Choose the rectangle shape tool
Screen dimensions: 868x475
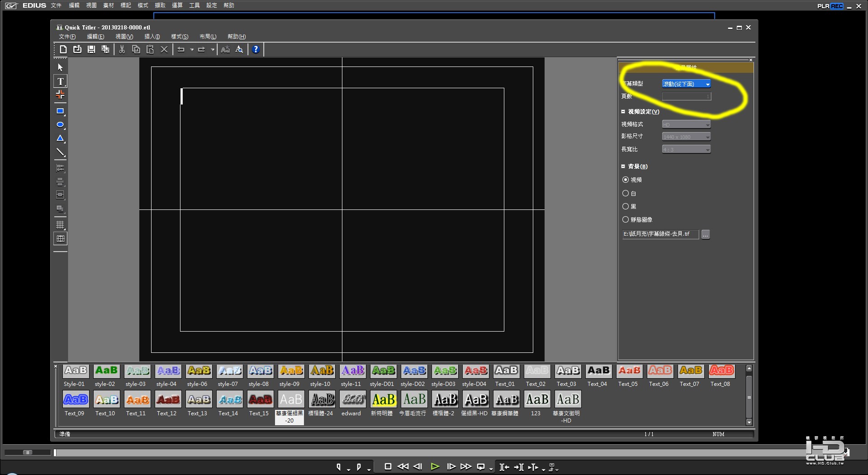(60, 111)
